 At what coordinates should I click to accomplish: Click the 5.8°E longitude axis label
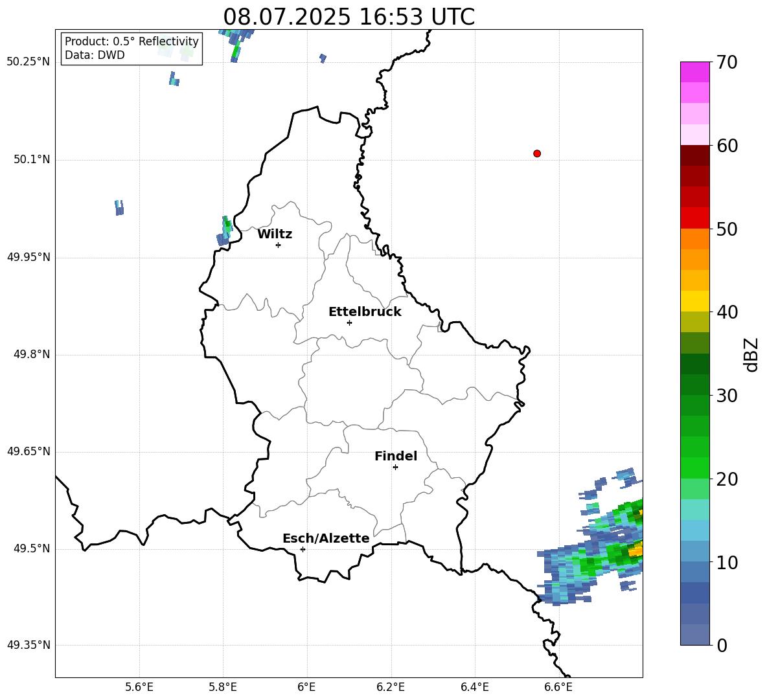[223, 688]
